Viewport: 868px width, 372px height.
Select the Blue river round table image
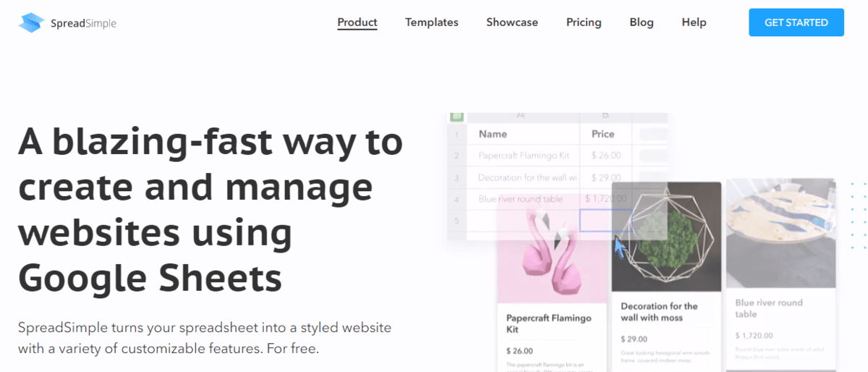pos(781,233)
